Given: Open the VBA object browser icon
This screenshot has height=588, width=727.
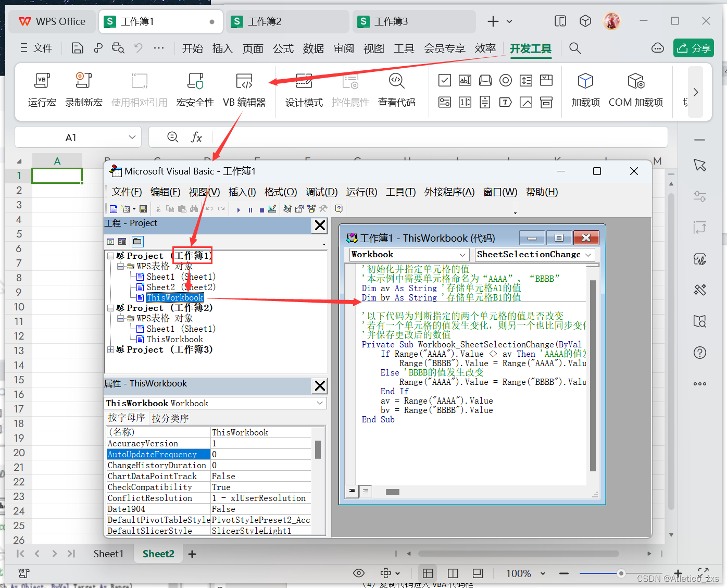Looking at the screenshot, I should coord(311,209).
